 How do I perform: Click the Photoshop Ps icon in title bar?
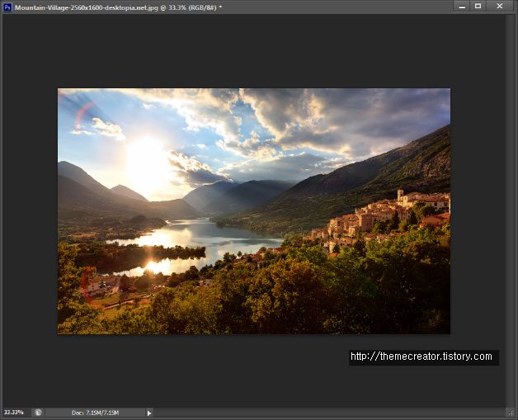pos(7,7)
